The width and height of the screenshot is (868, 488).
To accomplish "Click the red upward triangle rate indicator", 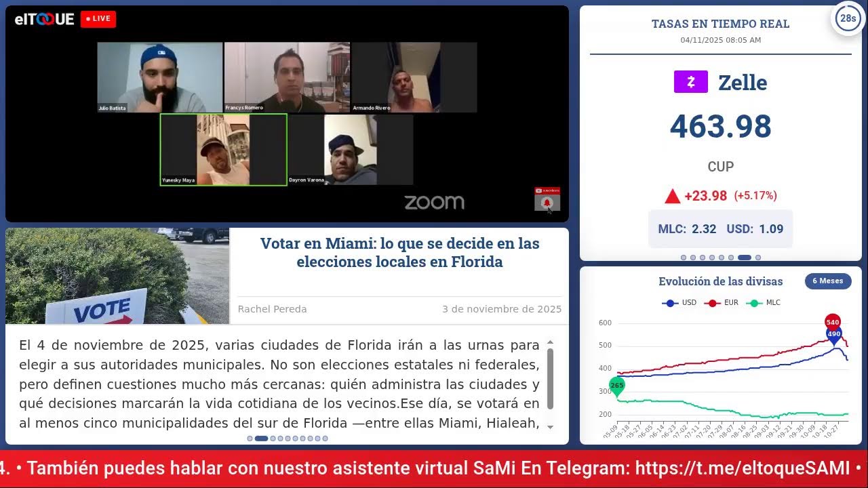I will [x=672, y=197].
